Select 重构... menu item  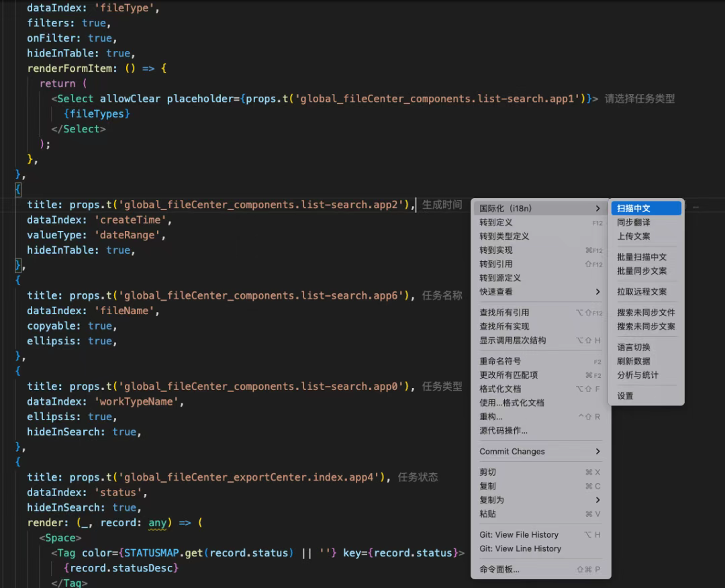(540, 416)
